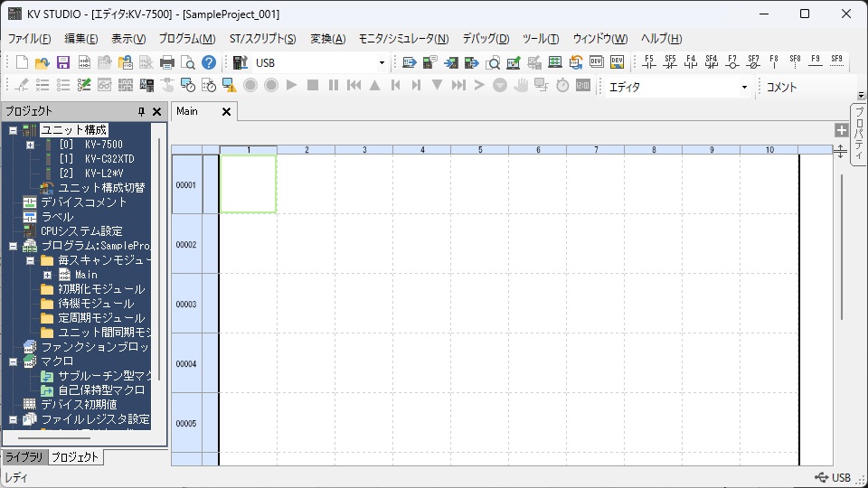The width and height of the screenshot is (868, 488).
Task: Open the USB connection dropdown
Action: pos(381,63)
